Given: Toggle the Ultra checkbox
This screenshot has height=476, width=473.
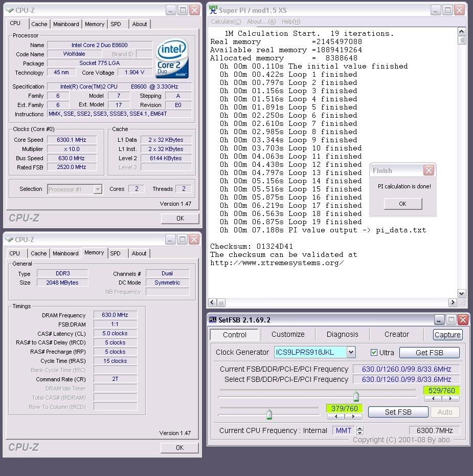Looking at the screenshot, I should (374, 353).
